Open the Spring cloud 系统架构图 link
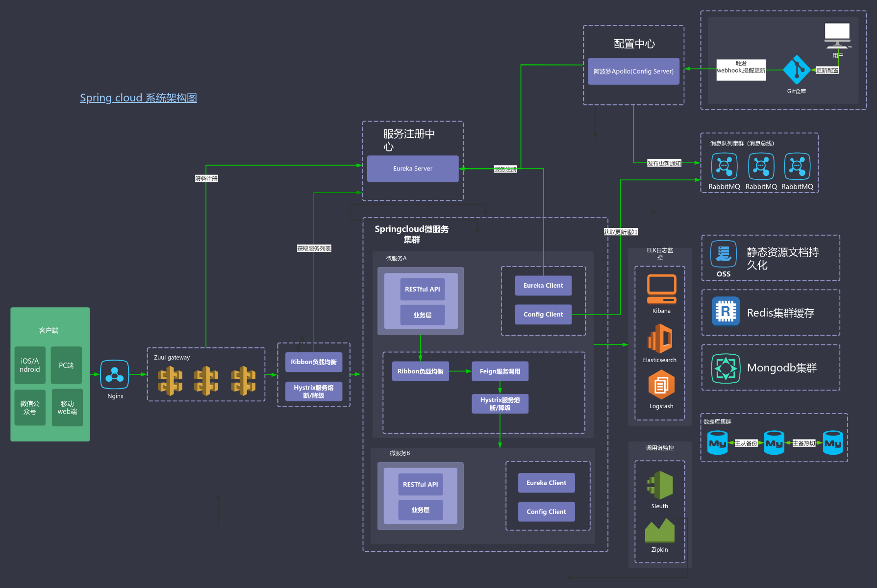 coord(139,98)
